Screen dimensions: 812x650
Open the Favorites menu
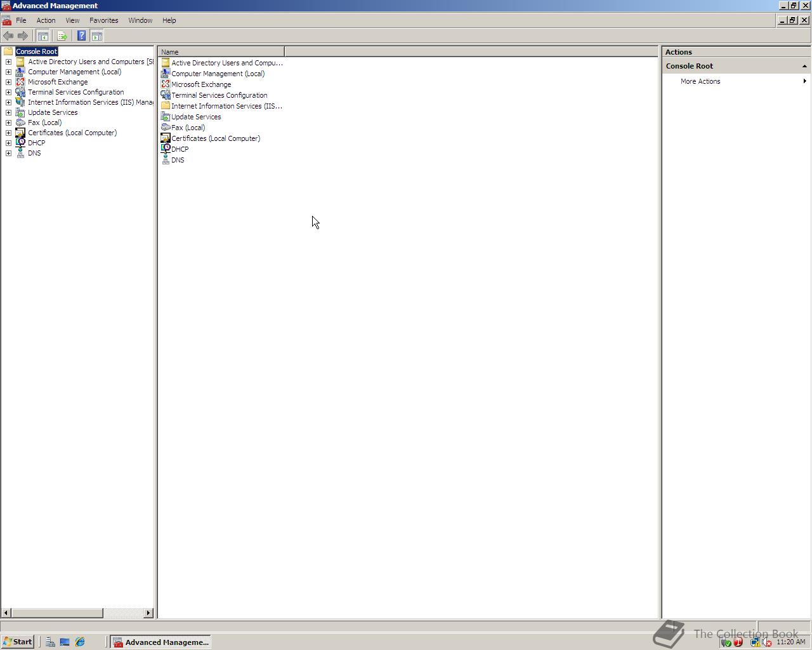coord(104,20)
